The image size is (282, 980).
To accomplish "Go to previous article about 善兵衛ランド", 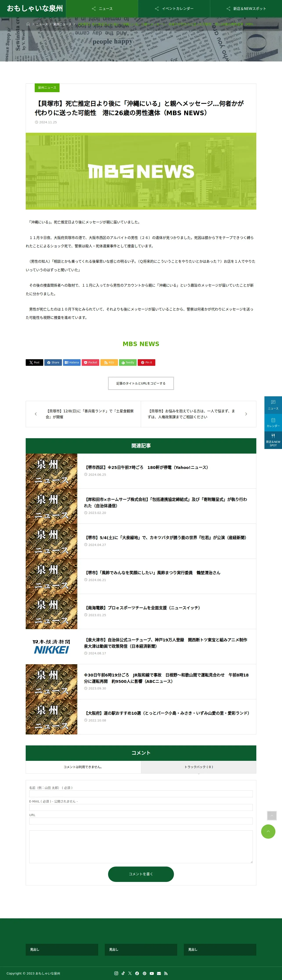I will point(83,414).
